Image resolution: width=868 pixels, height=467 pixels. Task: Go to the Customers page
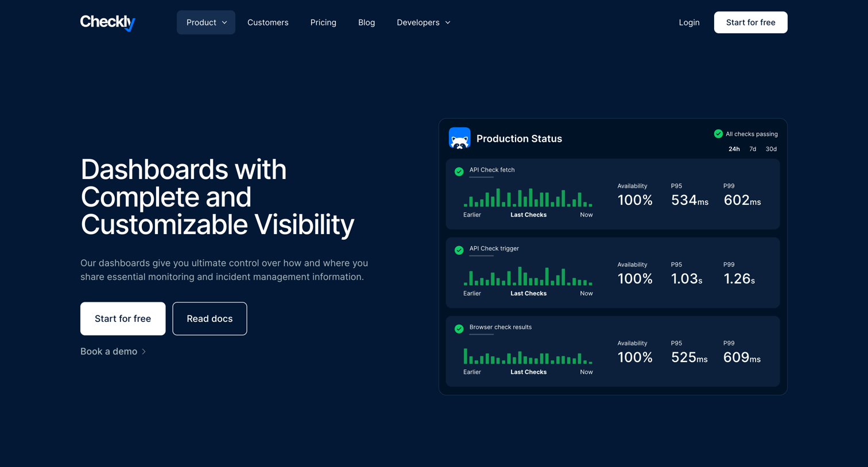[x=268, y=22]
